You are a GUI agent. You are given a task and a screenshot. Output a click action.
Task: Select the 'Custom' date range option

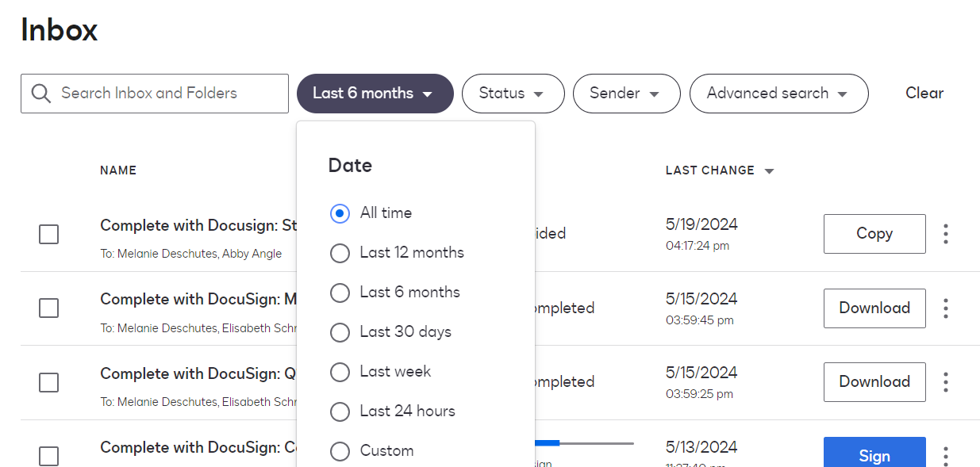[340, 451]
